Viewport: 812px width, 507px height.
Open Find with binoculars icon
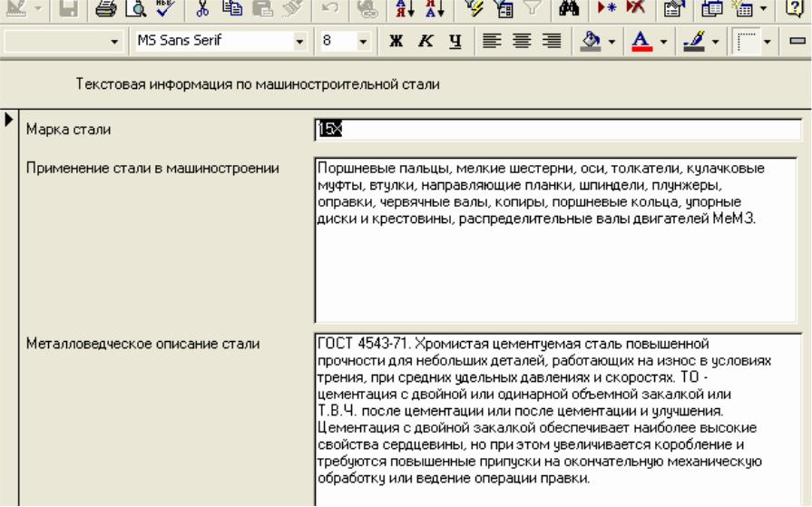click(569, 8)
